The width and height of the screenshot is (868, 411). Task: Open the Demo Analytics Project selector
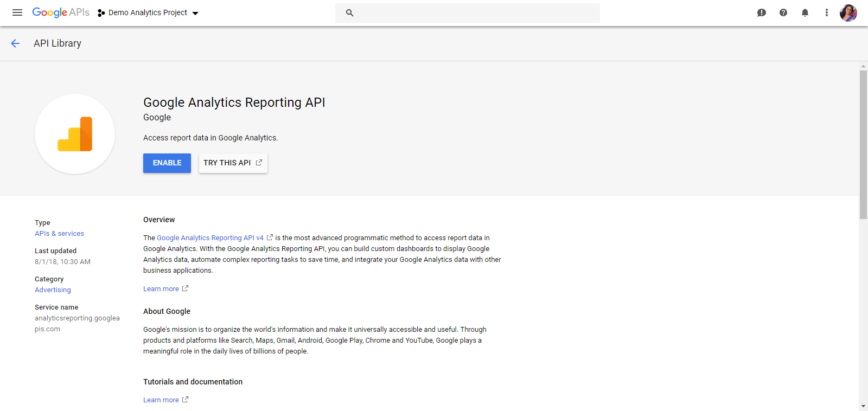148,12
